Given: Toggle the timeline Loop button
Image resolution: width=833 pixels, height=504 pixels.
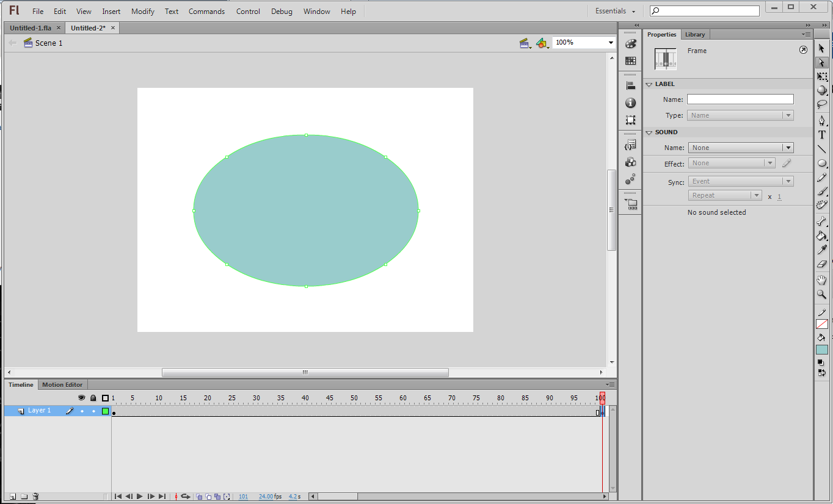Looking at the screenshot, I should pyautogui.click(x=185, y=497).
